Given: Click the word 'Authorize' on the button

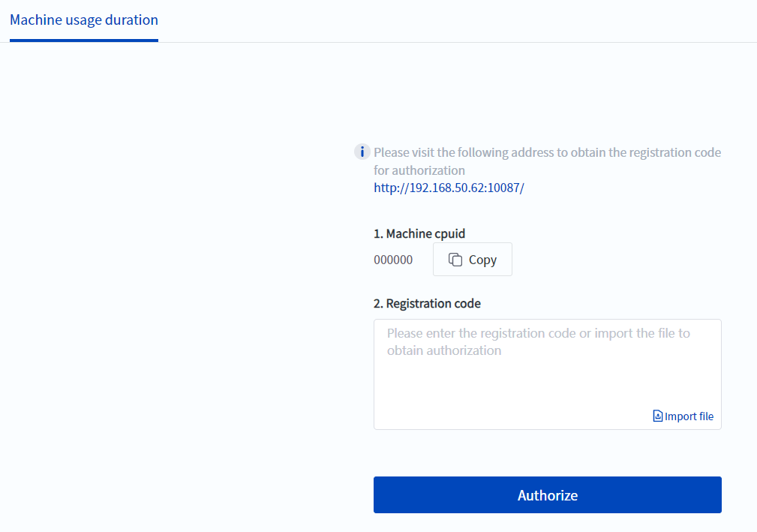Looking at the screenshot, I should pyautogui.click(x=548, y=495).
